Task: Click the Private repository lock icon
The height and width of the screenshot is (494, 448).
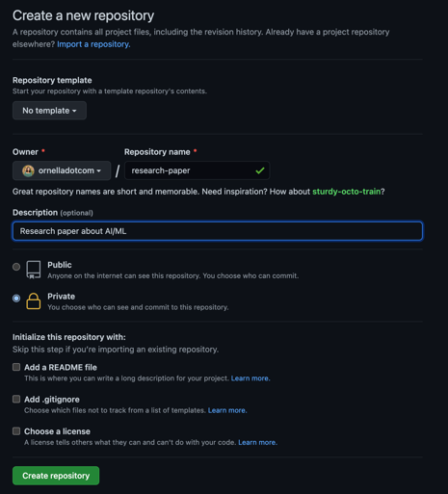Action: point(34,301)
